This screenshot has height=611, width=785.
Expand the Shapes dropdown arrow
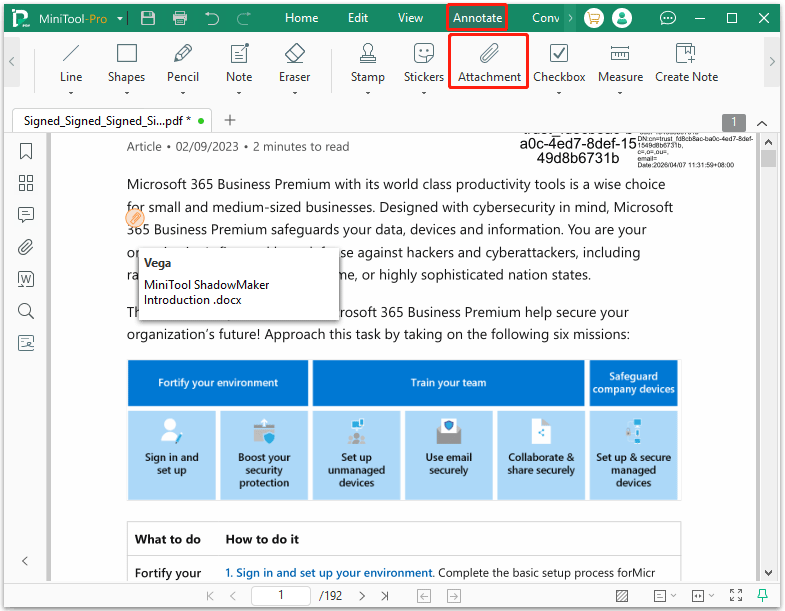(x=127, y=93)
